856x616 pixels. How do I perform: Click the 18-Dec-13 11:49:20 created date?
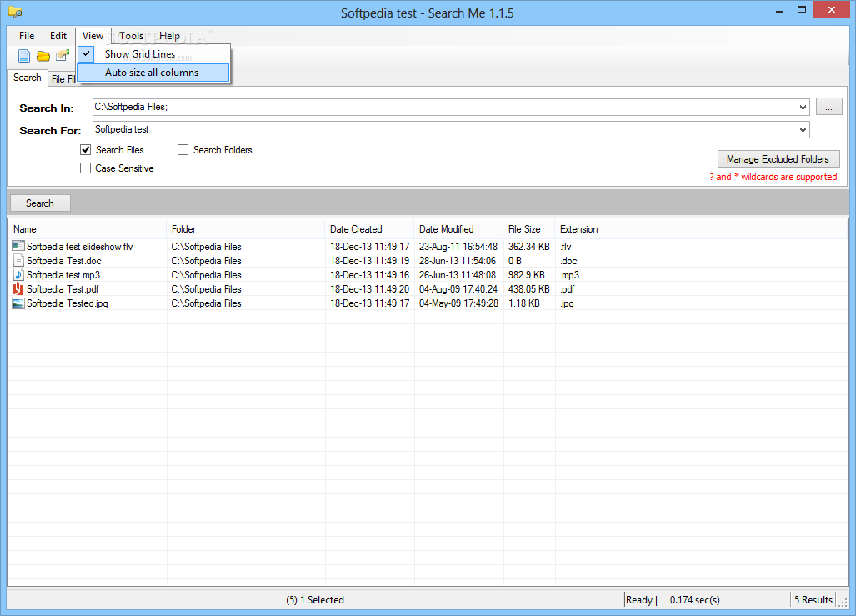pyautogui.click(x=369, y=289)
